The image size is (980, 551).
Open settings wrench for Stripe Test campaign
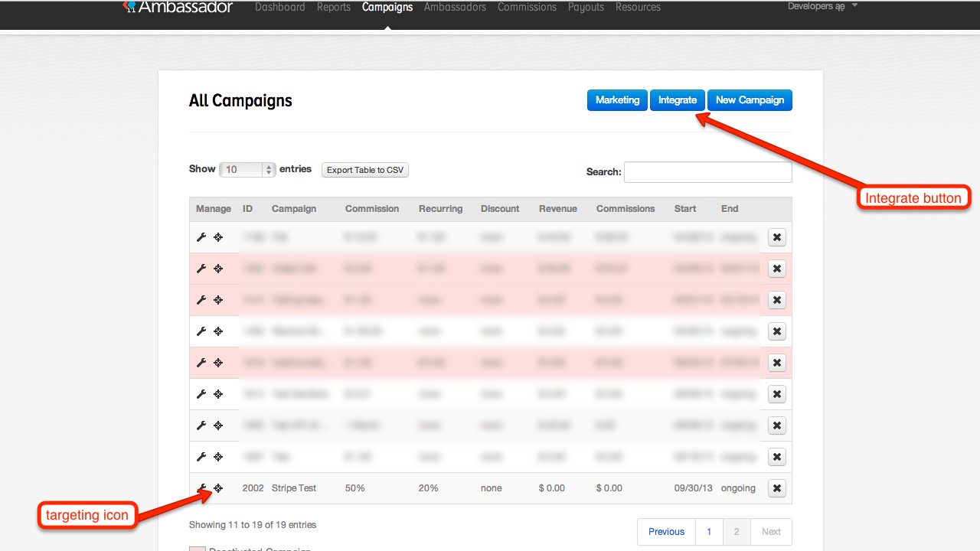[x=201, y=487]
